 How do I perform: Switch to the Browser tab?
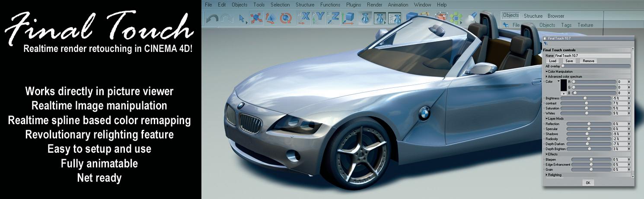pyautogui.click(x=556, y=16)
